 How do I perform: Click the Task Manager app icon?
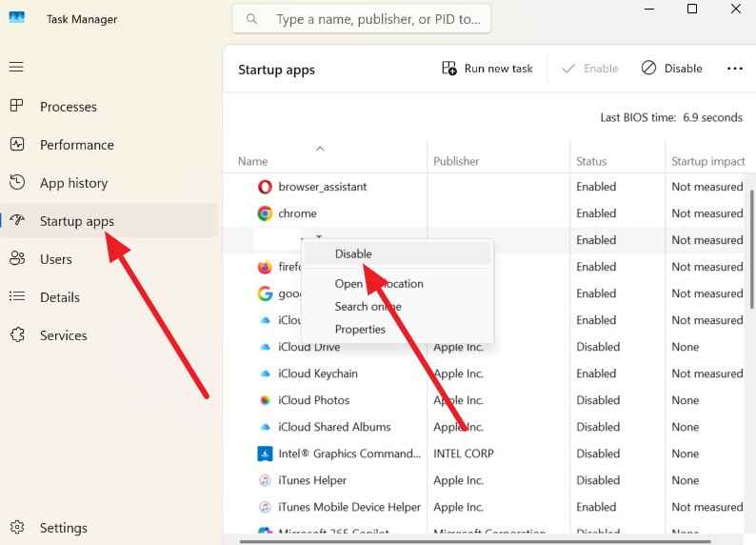click(x=17, y=18)
